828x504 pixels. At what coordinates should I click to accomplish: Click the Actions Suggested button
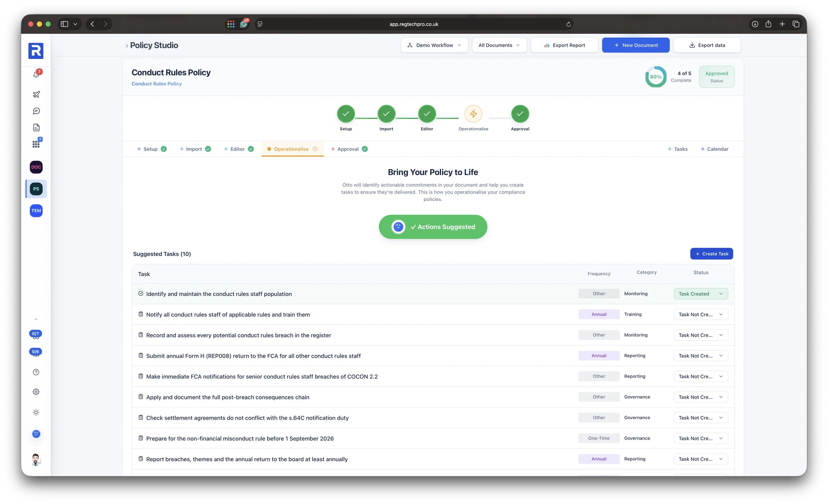(x=433, y=227)
